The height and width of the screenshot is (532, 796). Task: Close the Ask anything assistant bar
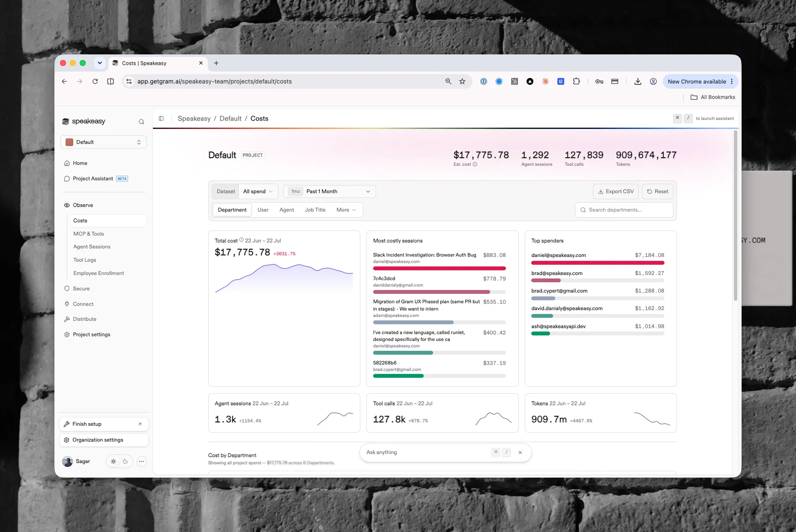coord(520,452)
